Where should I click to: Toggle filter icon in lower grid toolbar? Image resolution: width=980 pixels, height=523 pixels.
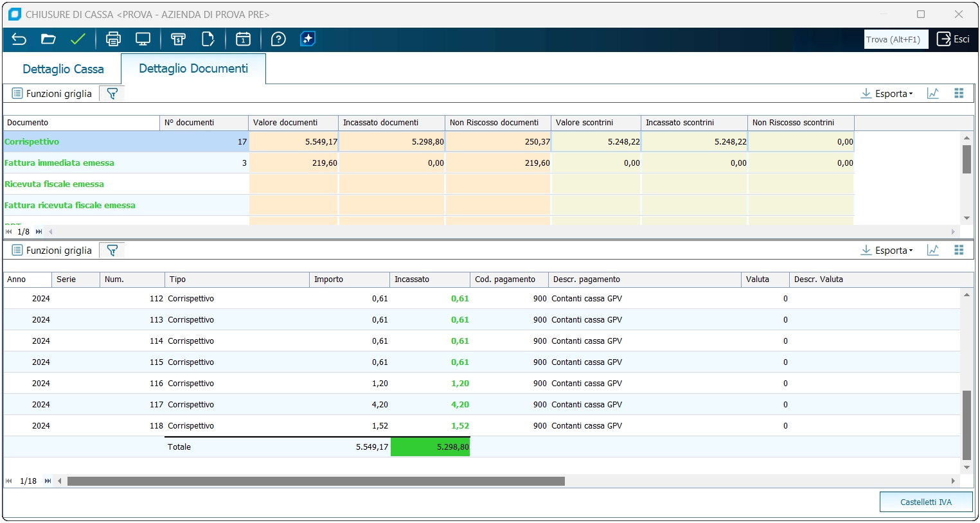[x=112, y=251]
